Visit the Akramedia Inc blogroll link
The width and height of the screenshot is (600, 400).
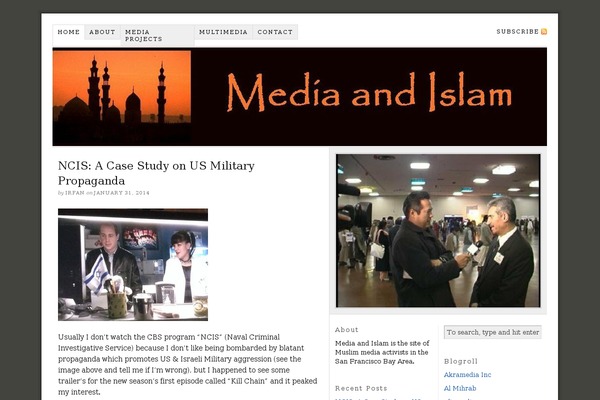[467, 375]
